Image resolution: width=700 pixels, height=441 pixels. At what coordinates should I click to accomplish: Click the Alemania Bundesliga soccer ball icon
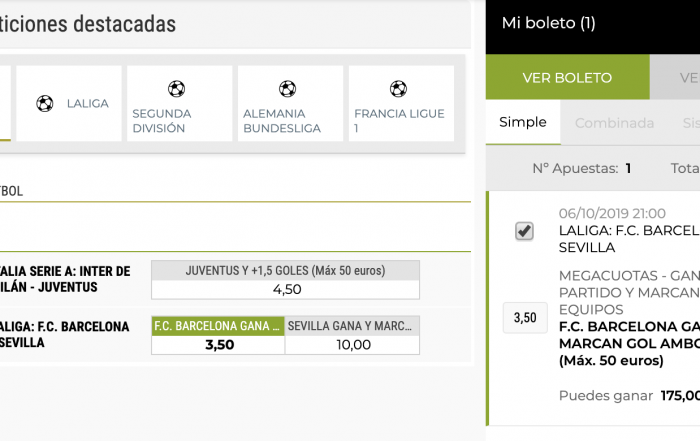tap(287, 88)
